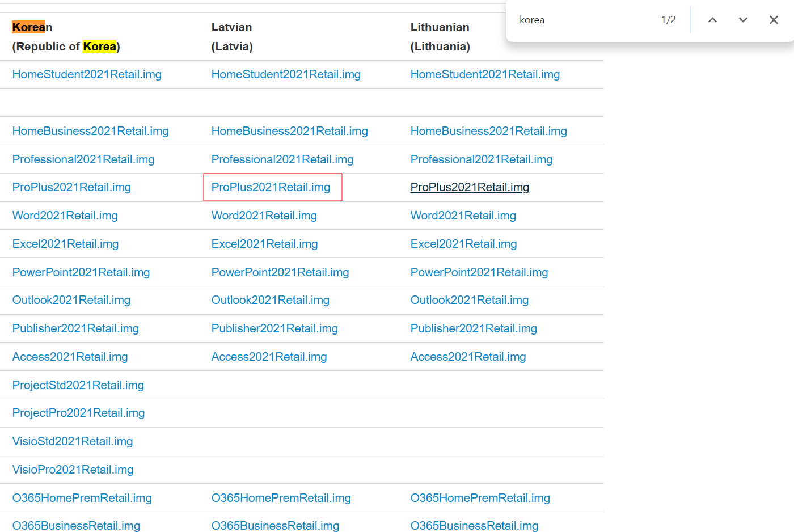
Task: Click the 1/2 match counter
Action: 668,20
